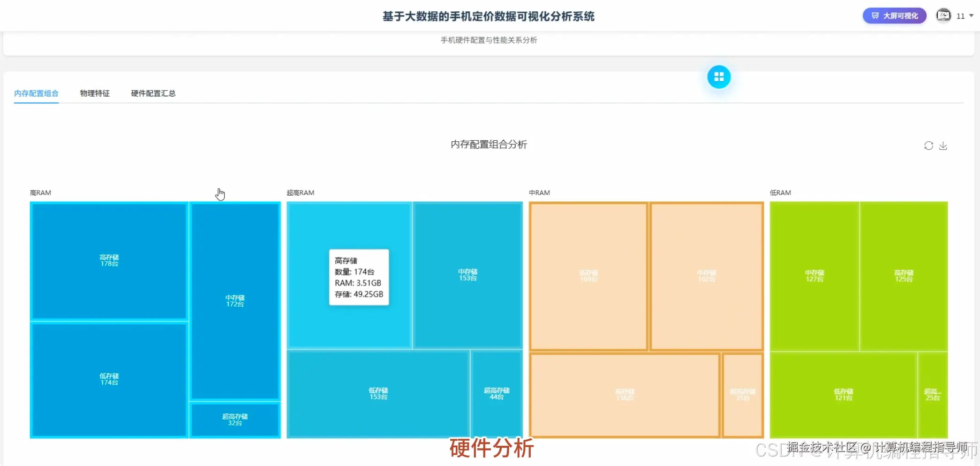Download the memory configuration chart
The height and width of the screenshot is (466, 980).
coord(943,145)
